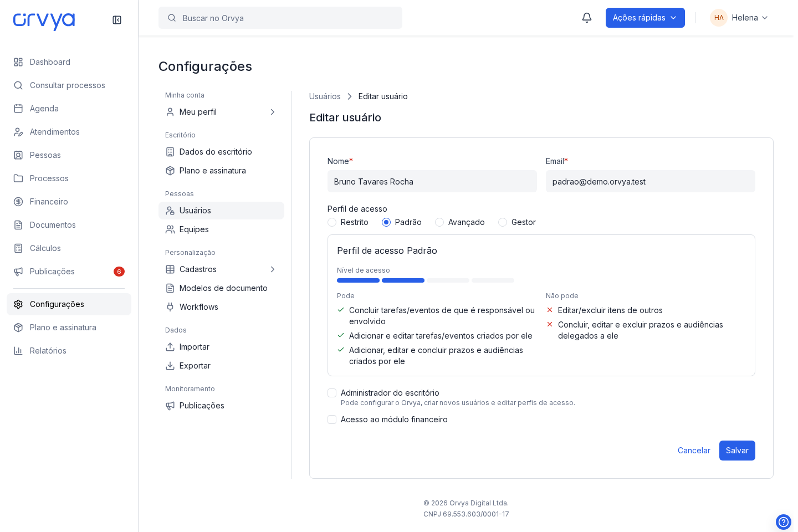798x532 pixels.
Task: Click the Cálculos calculator icon
Action: [x=18, y=248]
